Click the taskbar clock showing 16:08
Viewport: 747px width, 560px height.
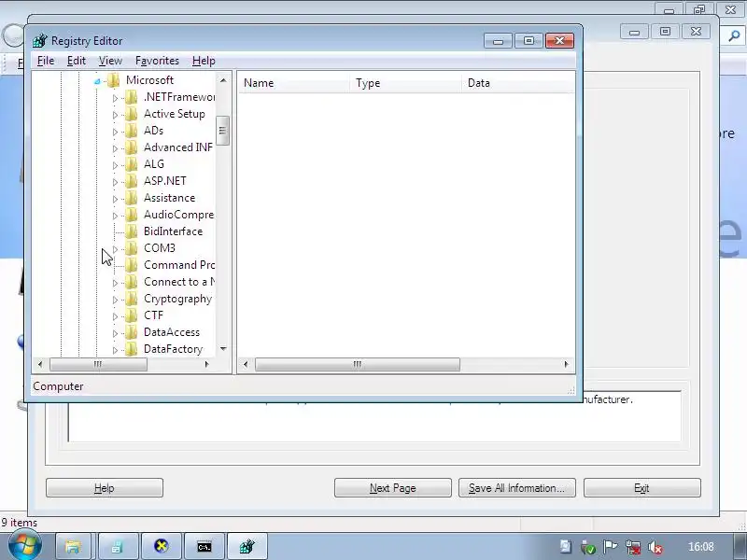pos(701,547)
